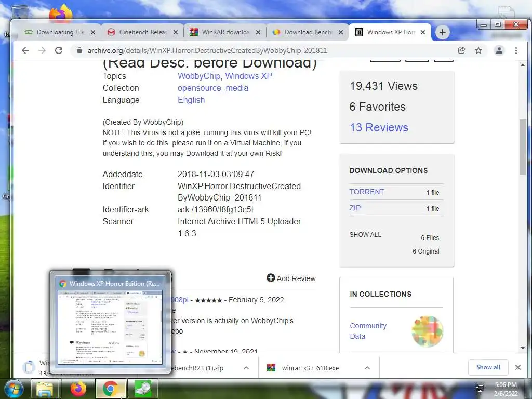Screen dimensions: 532x399
Task: Expand the winrar-x32-610.exe download menu
Action: point(367,368)
